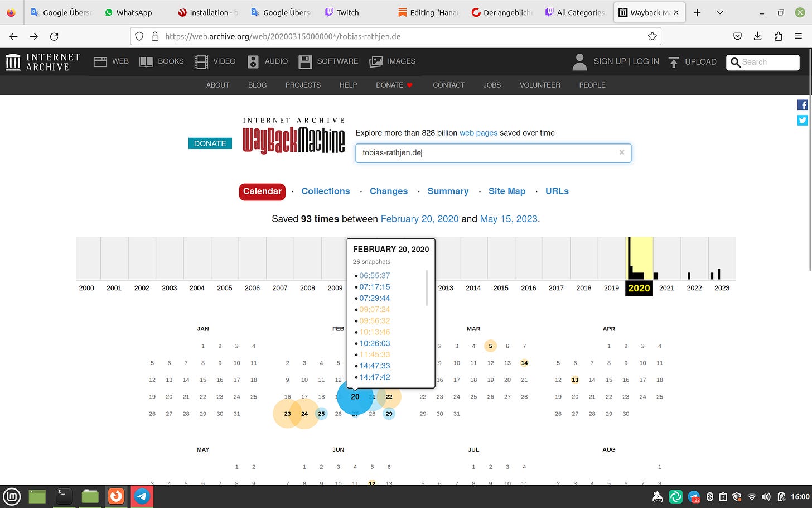Click the LOG IN link

click(646, 61)
